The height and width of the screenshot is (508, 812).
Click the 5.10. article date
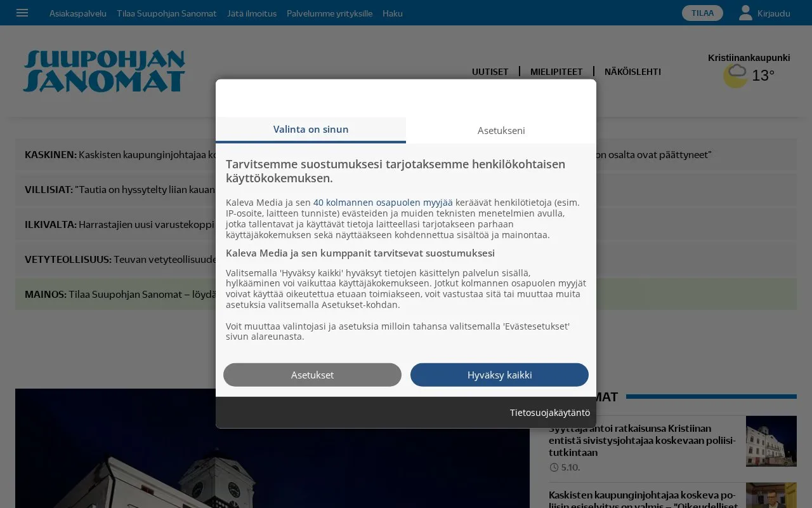tap(570, 467)
